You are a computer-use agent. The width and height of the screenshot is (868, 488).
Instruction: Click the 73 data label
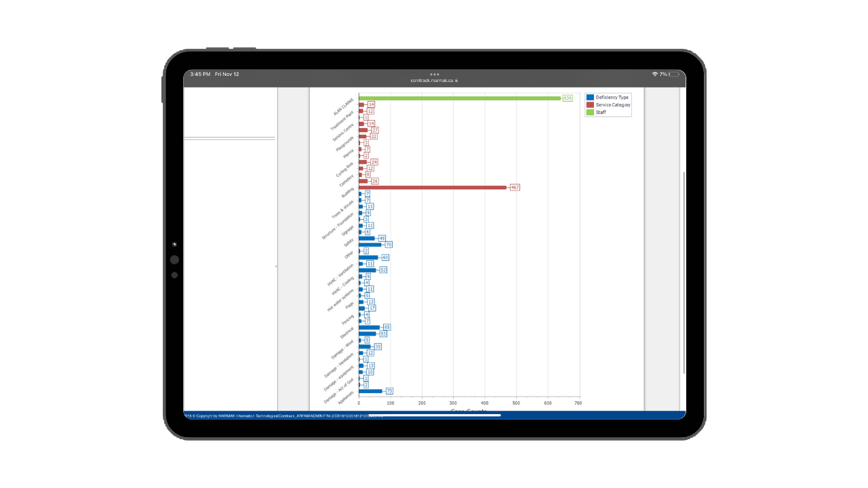click(x=389, y=391)
